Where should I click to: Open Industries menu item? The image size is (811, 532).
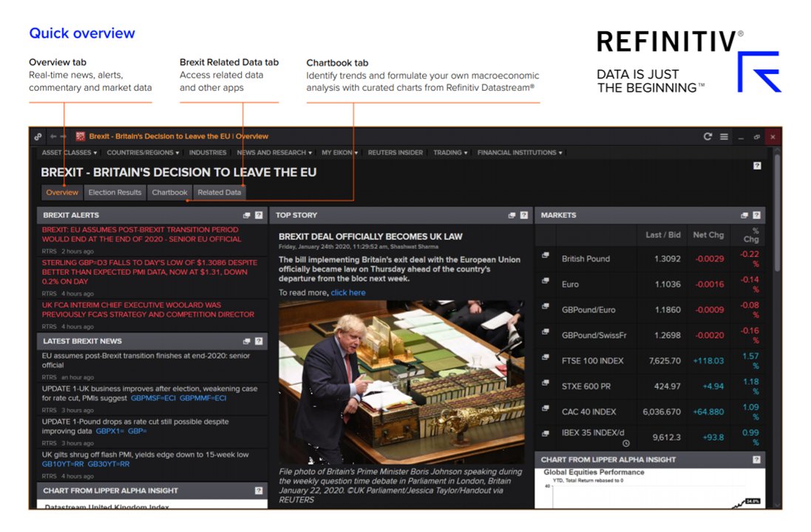[x=208, y=153]
